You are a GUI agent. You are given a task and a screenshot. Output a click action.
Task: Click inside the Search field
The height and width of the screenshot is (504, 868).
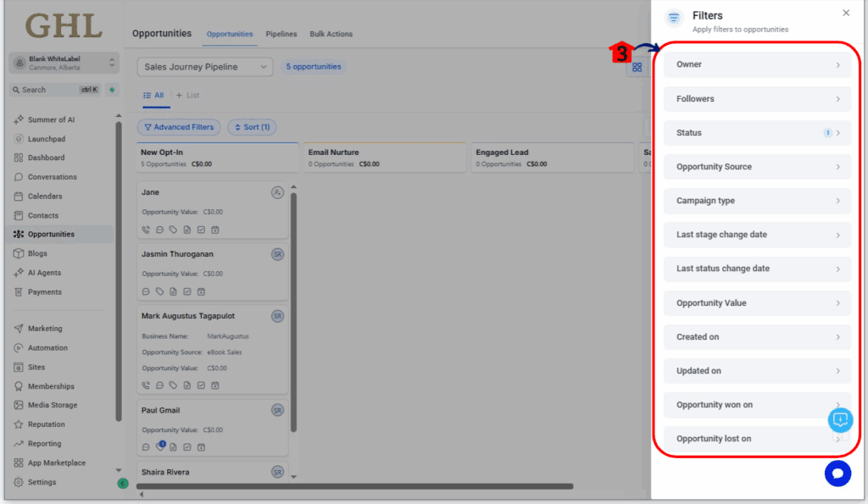(x=47, y=88)
